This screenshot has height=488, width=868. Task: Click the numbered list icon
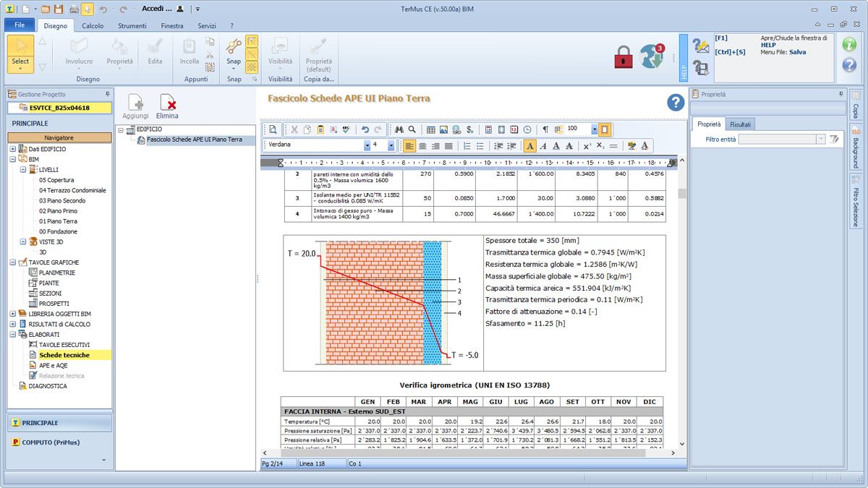click(x=467, y=145)
